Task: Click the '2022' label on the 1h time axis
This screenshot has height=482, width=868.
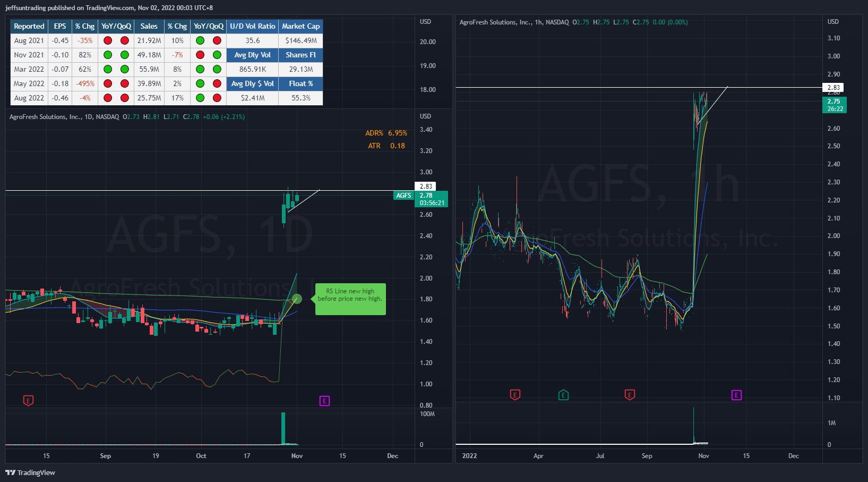Action: (x=469, y=456)
